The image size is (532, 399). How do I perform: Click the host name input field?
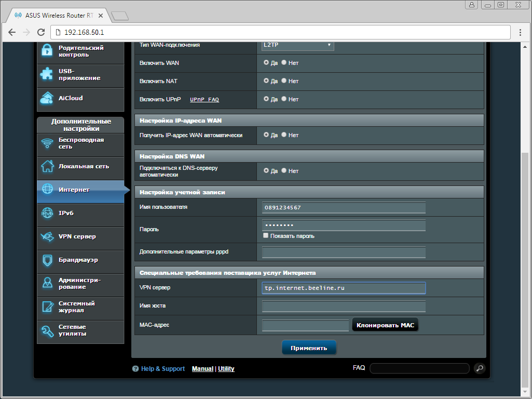point(344,306)
